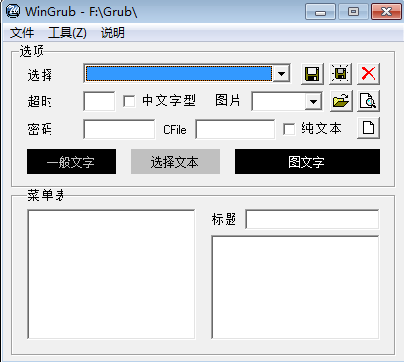Click the blank new document icon
This screenshot has height=362, width=404.
click(368, 128)
